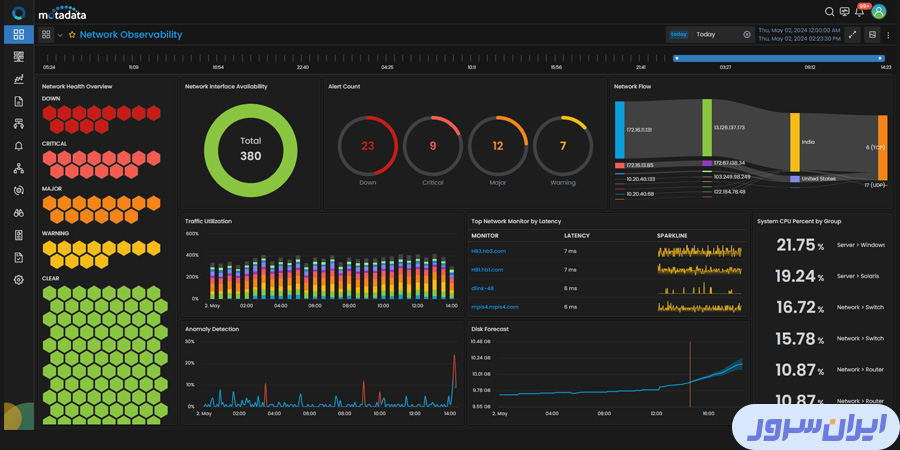Open the binoculars icon in sidebar
This screenshot has width=900, height=450.
click(x=18, y=213)
